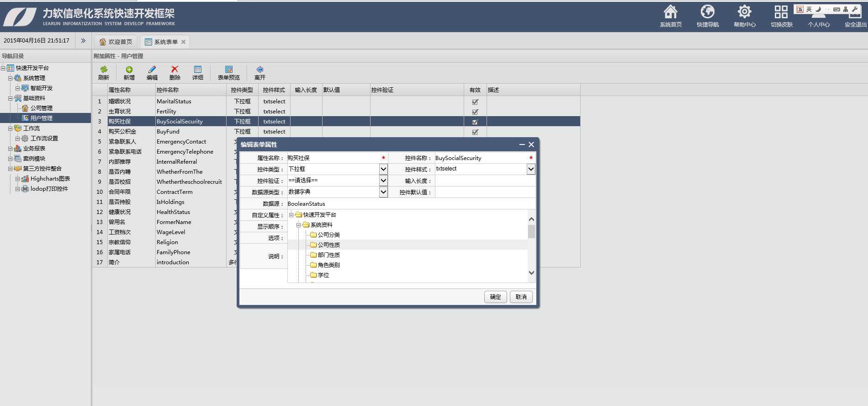The height and width of the screenshot is (406, 868).
Task: Click the 控件默认值 input field
Action: click(x=485, y=192)
